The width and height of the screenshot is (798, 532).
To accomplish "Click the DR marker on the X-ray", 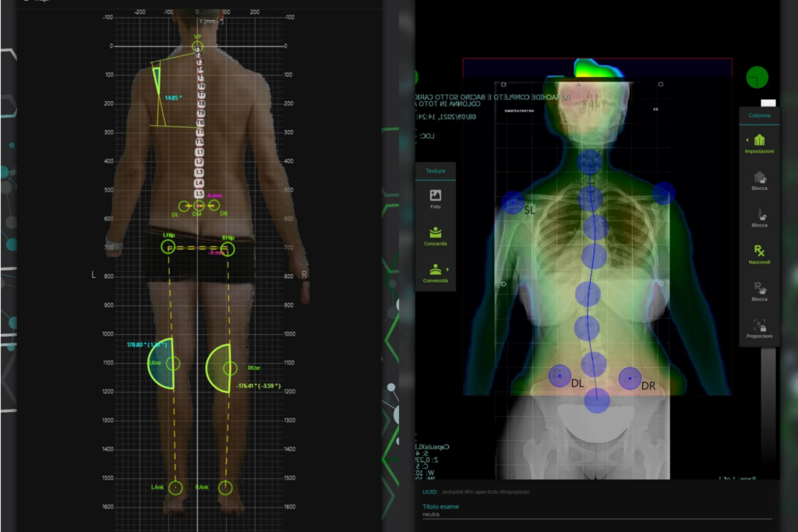I will (630, 378).
